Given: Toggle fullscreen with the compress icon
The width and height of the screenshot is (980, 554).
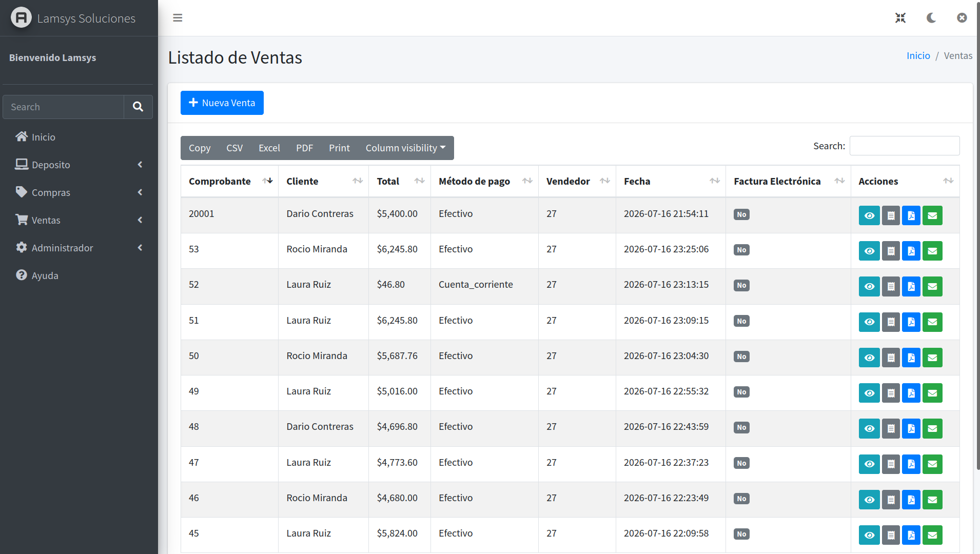Looking at the screenshot, I should (x=900, y=18).
